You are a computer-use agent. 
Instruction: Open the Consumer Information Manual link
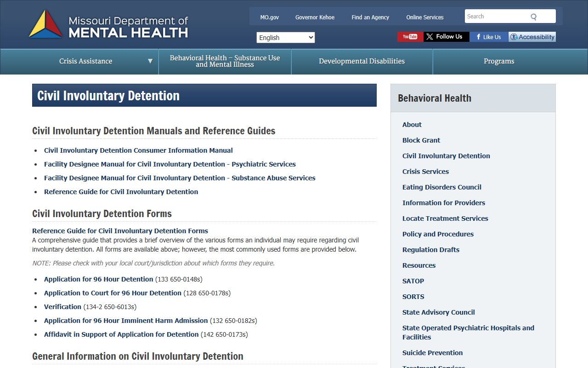pos(138,150)
